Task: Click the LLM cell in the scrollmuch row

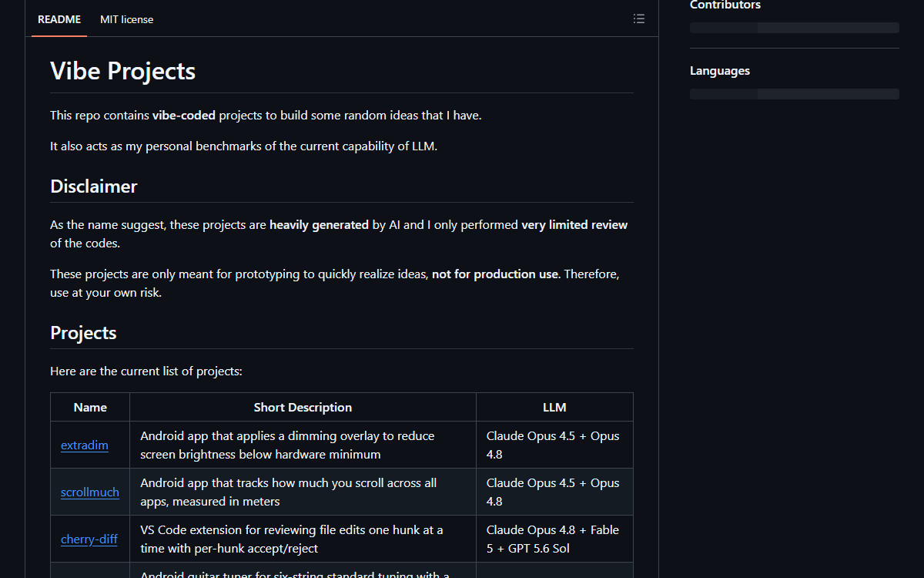Action: coord(554,492)
